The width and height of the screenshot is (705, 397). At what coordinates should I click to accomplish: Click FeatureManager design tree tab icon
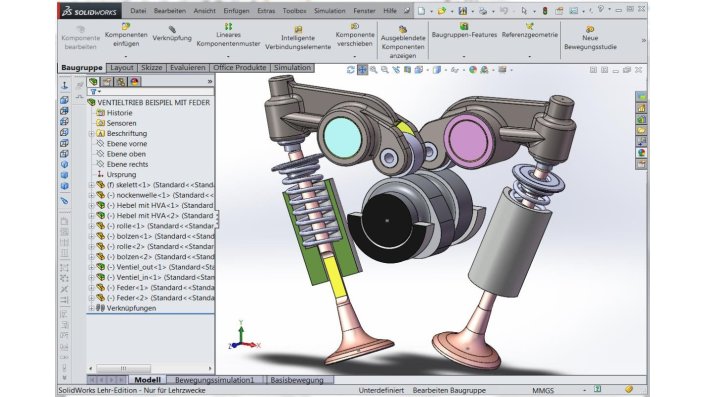pos(93,81)
